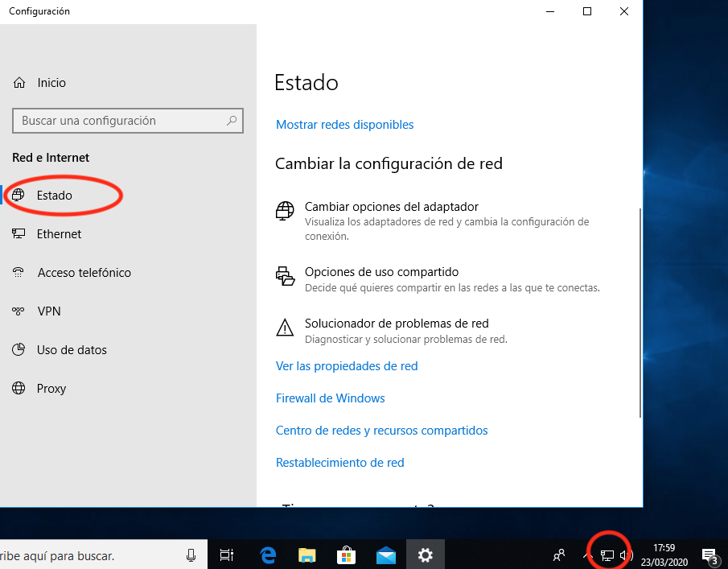Click the Settings gear on taskbar
The height and width of the screenshot is (569, 728).
(x=426, y=555)
